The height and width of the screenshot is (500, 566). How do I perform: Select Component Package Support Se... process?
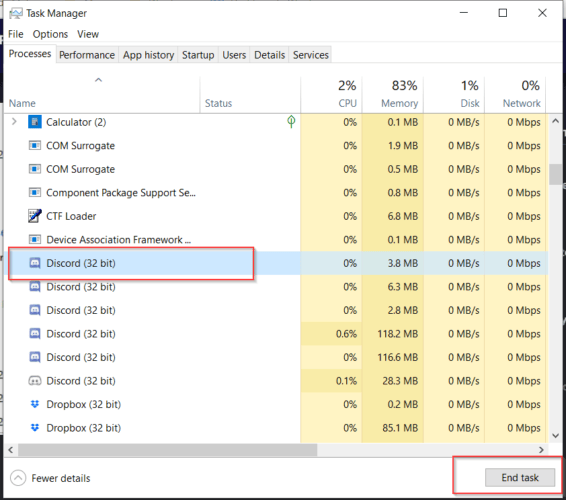[x=121, y=193]
